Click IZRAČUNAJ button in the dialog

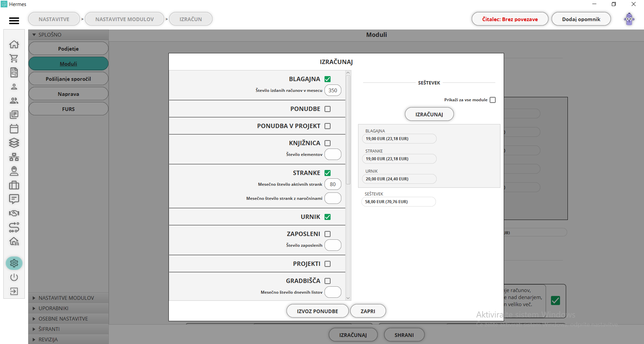pos(429,114)
